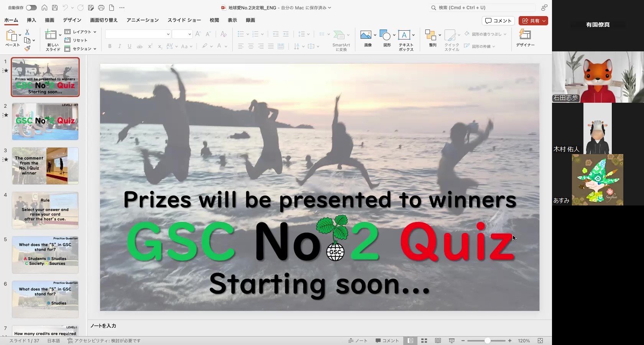Switch to the Slide Show tab
The width and height of the screenshot is (644, 345).
pos(184,20)
